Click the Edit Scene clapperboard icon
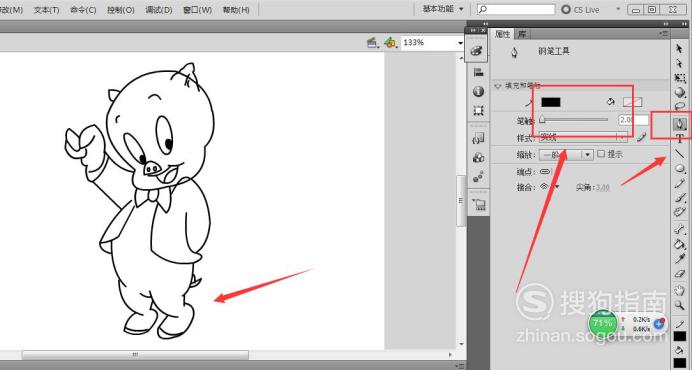The width and height of the screenshot is (692, 370). point(373,43)
